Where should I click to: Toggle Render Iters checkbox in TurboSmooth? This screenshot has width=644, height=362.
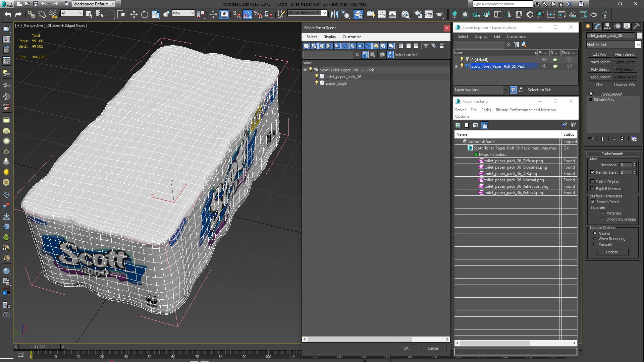(x=592, y=172)
